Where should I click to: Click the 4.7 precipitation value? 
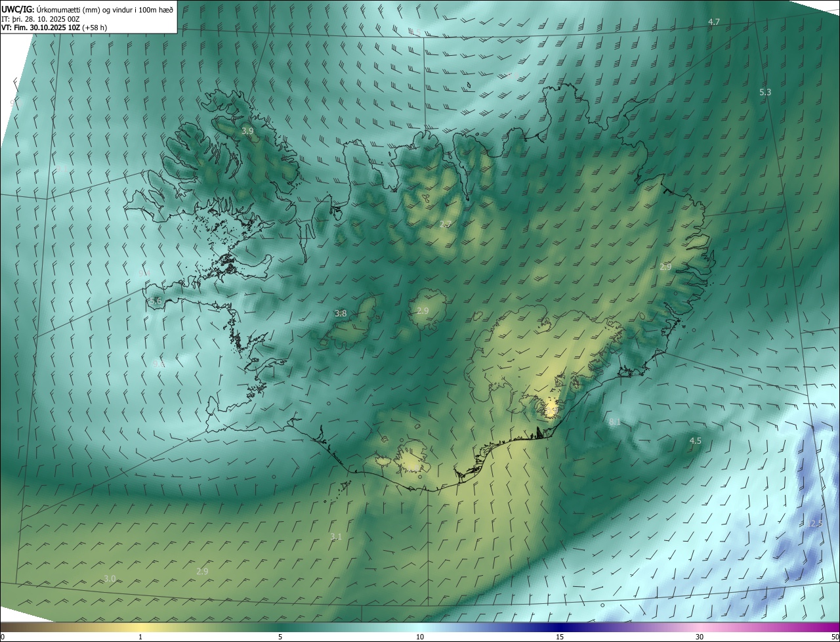714,22
